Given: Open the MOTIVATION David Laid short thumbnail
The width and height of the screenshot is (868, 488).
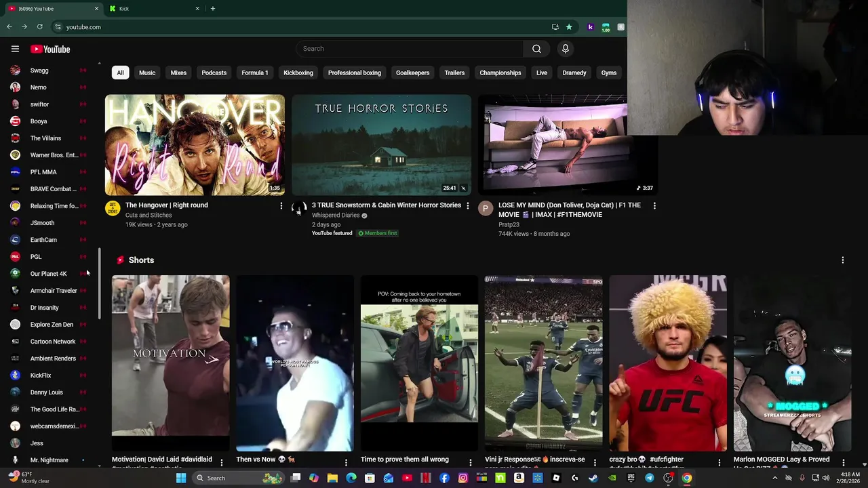Looking at the screenshot, I should [x=171, y=363].
